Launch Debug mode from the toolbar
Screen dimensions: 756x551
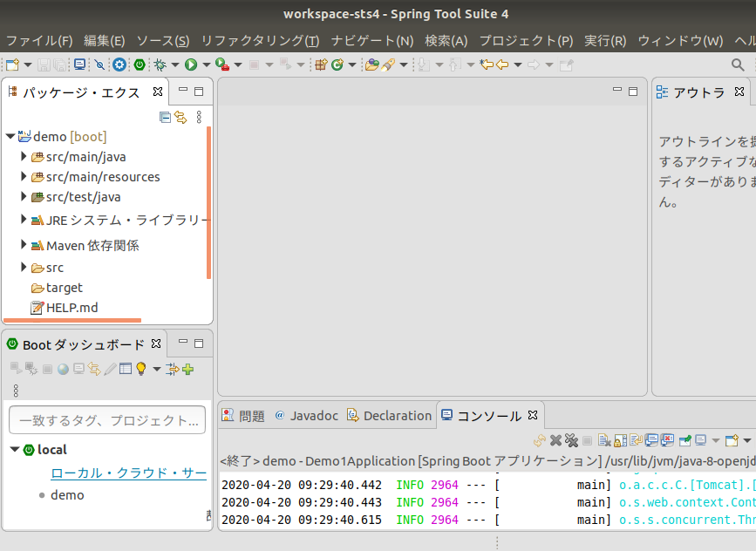(160, 65)
